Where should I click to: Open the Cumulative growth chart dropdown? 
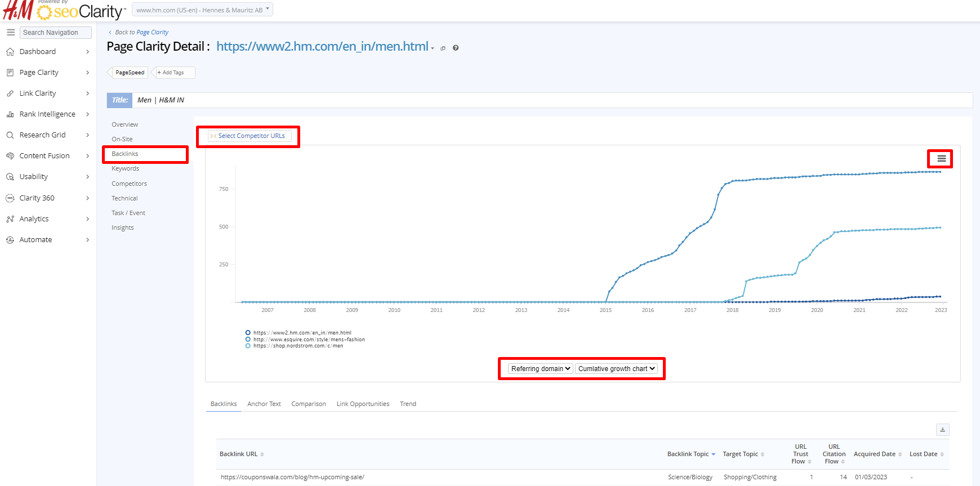click(616, 369)
